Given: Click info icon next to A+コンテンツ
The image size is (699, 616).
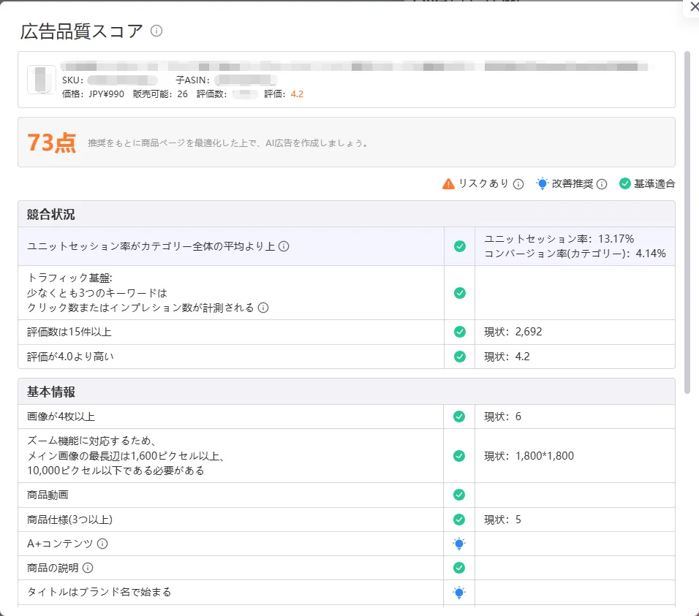Looking at the screenshot, I should point(102,544).
